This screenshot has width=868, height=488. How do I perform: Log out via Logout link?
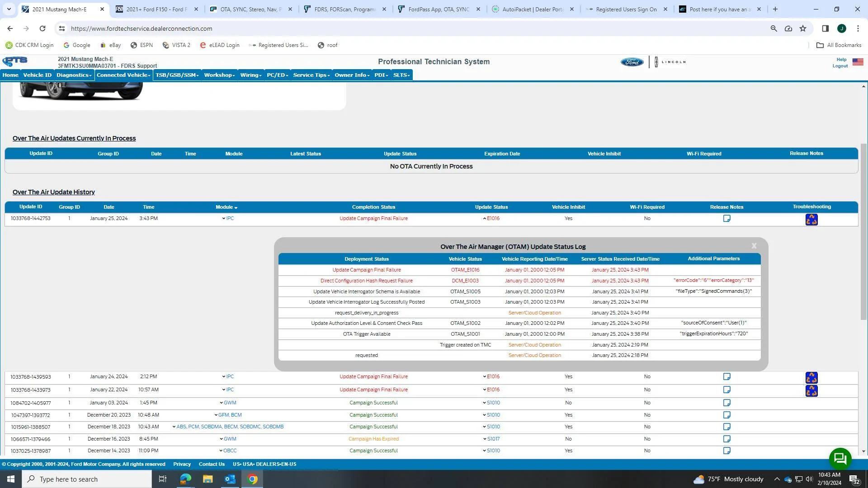(x=840, y=66)
